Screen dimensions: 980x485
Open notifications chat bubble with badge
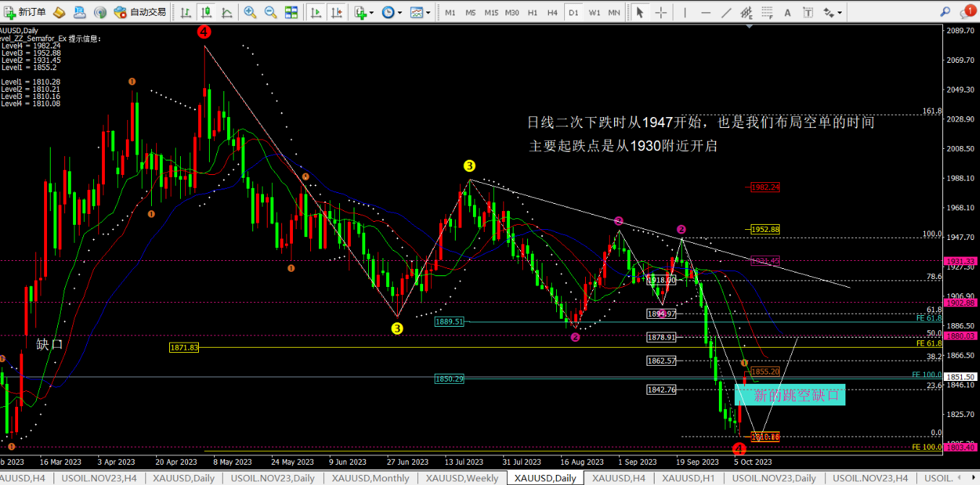click(x=967, y=11)
